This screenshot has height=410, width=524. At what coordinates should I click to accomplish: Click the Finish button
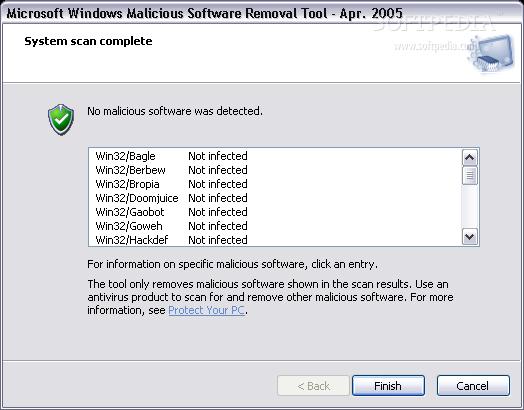click(388, 386)
